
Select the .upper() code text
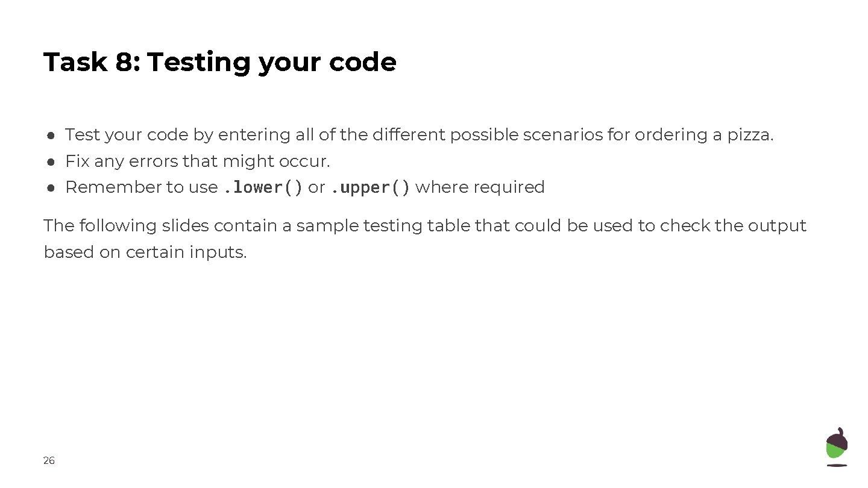click(370, 187)
